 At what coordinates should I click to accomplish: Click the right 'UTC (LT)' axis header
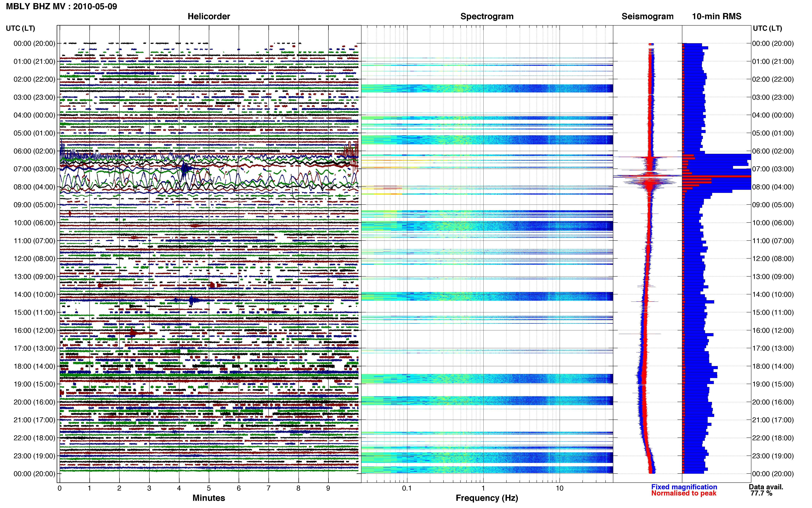point(767,28)
